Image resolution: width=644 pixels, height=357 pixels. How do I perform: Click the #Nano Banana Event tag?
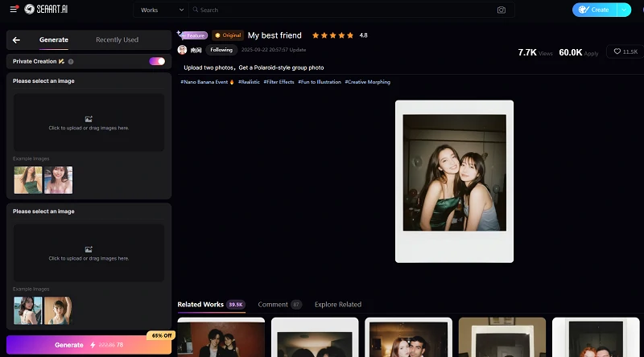pos(207,82)
